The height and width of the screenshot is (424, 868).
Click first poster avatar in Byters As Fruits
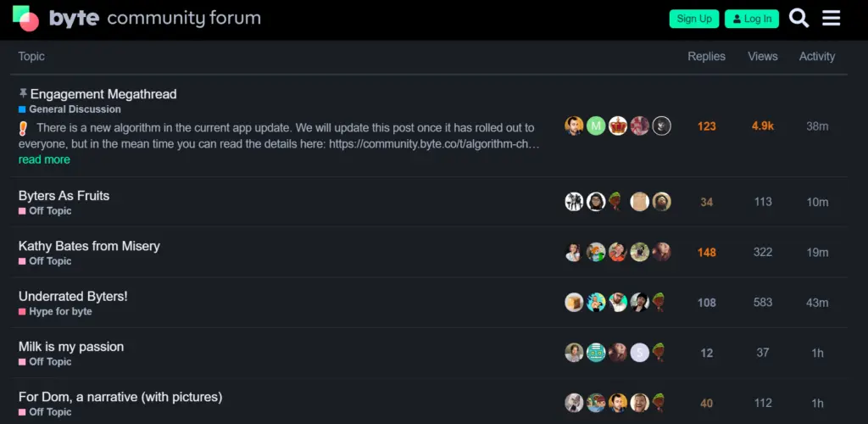pyautogui.click(x=574, y=202)
